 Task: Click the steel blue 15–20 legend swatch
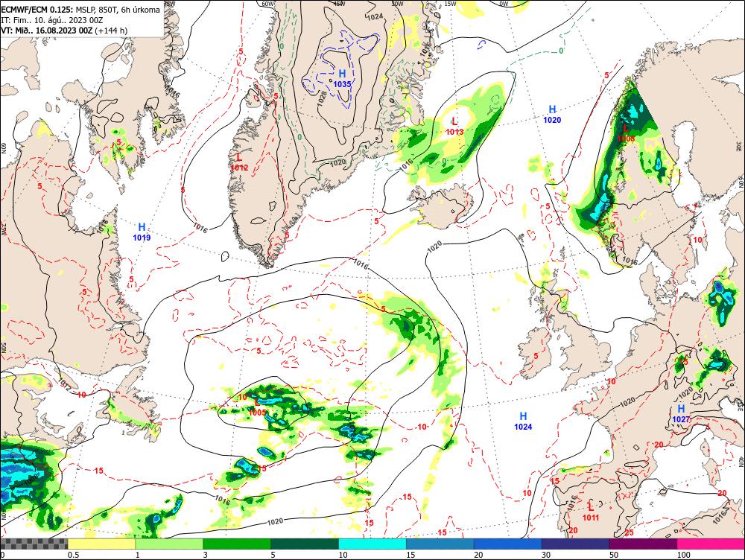tap(440, 544)
